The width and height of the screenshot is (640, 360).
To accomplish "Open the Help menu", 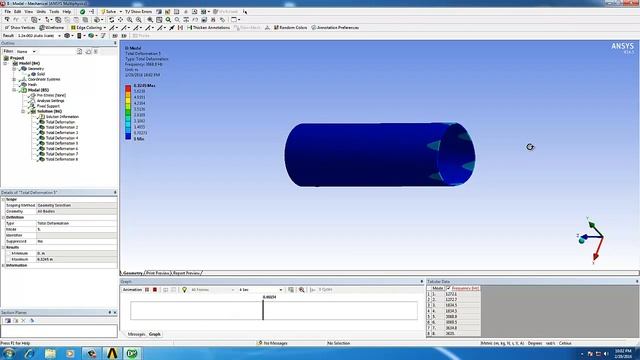I will pos(67,12).
